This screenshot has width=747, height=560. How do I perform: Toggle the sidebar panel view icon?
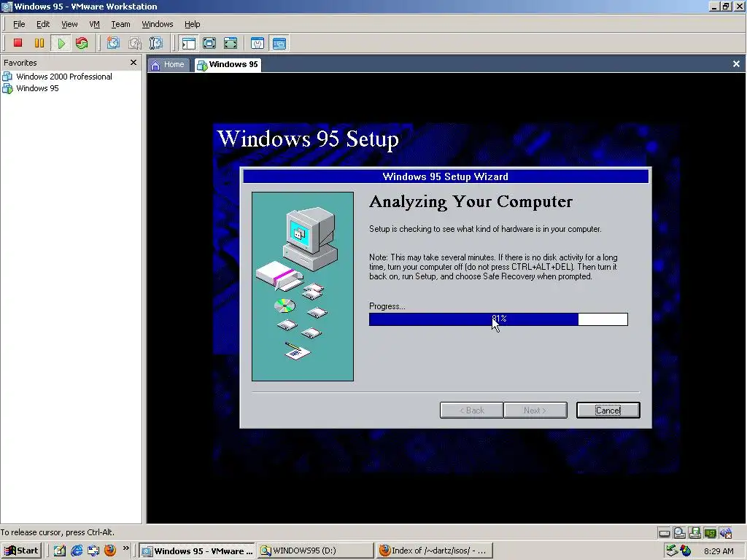(x=189, y=43)
